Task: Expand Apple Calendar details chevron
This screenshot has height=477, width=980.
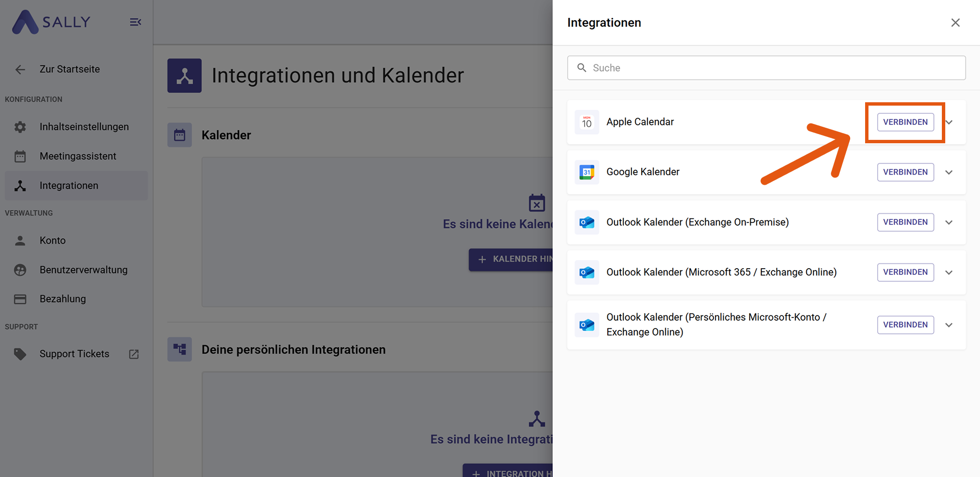Action: tap(949, 122)
